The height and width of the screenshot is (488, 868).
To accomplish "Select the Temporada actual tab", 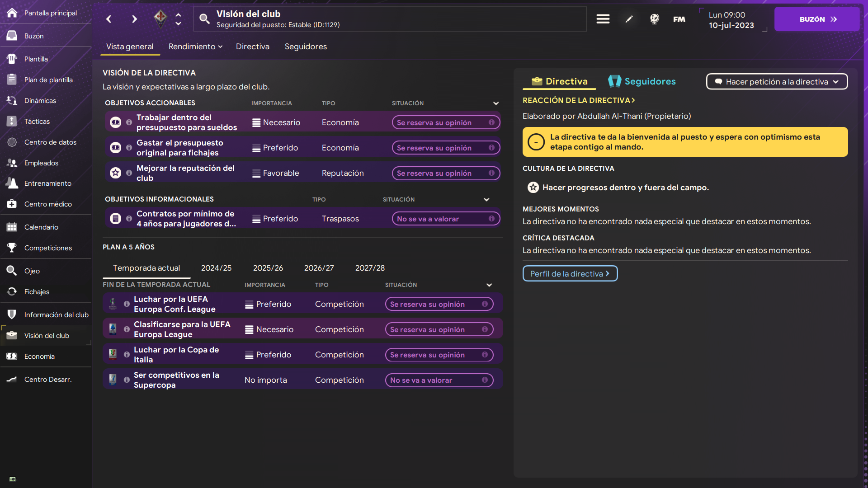I will pos(146,268).
